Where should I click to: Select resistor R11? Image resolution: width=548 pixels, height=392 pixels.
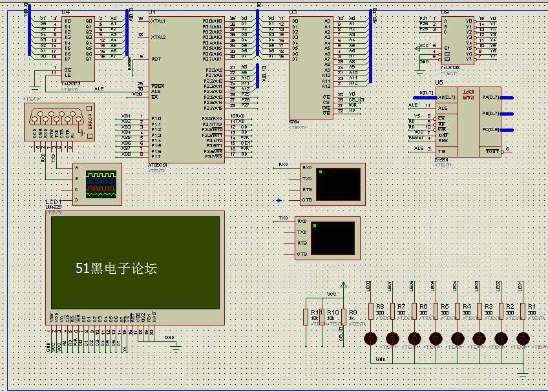coord(306,317)
